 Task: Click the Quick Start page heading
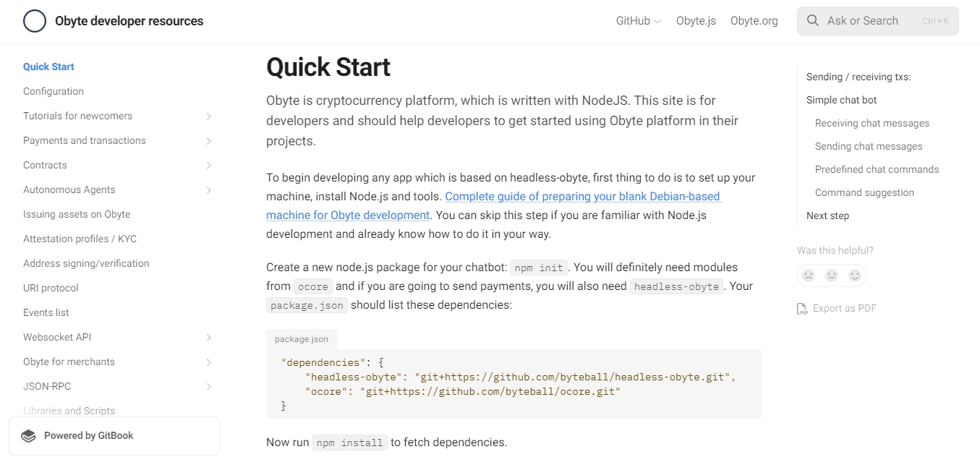[x=328, y=67]
